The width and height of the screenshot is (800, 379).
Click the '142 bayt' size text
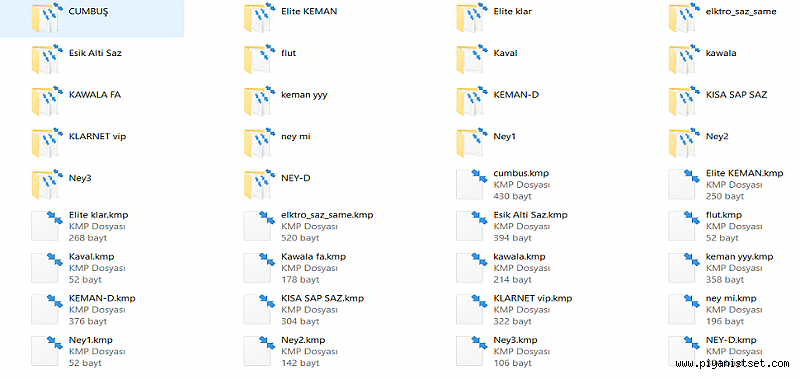click(x=300, y=364)
